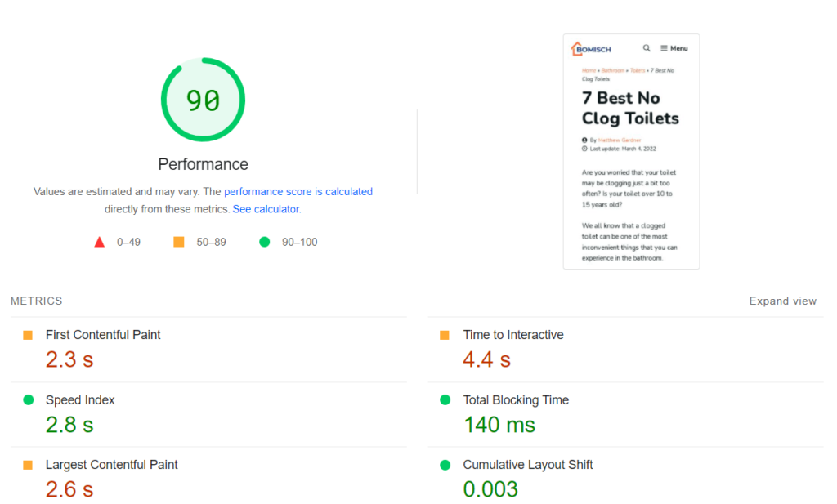Click the green circle beside Speed Index

click(28, 400)
